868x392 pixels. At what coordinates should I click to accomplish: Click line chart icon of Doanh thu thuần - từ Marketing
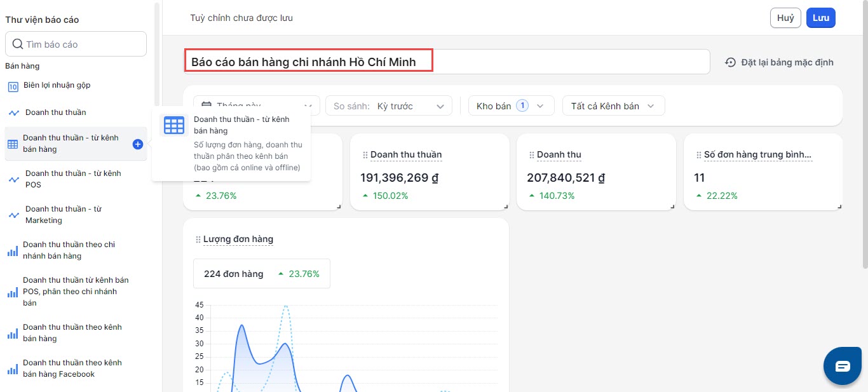(14, 215)
